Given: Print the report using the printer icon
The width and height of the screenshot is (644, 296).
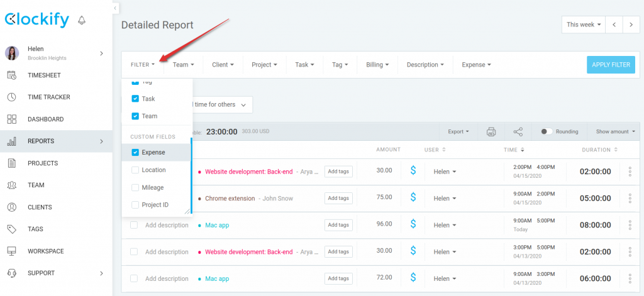Looking at the screenshot, I should [x=491, y=132].
